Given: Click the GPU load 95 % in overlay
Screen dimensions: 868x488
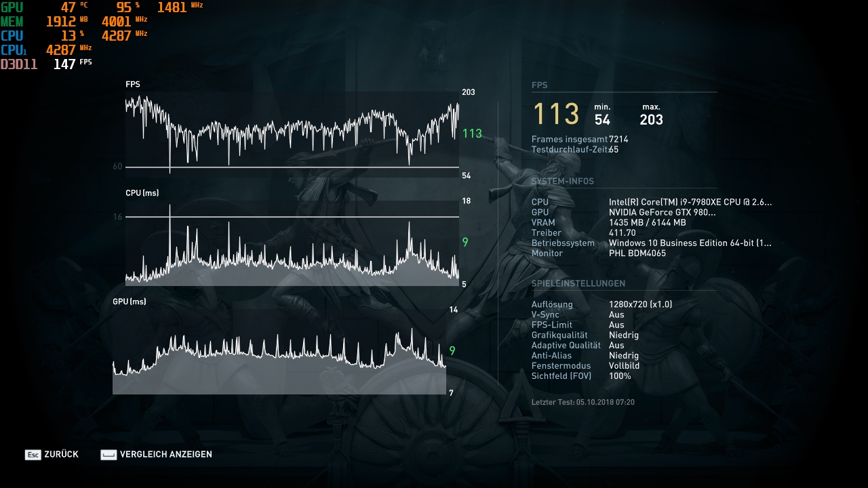Looking at the screenshot, I should (127, 7).
